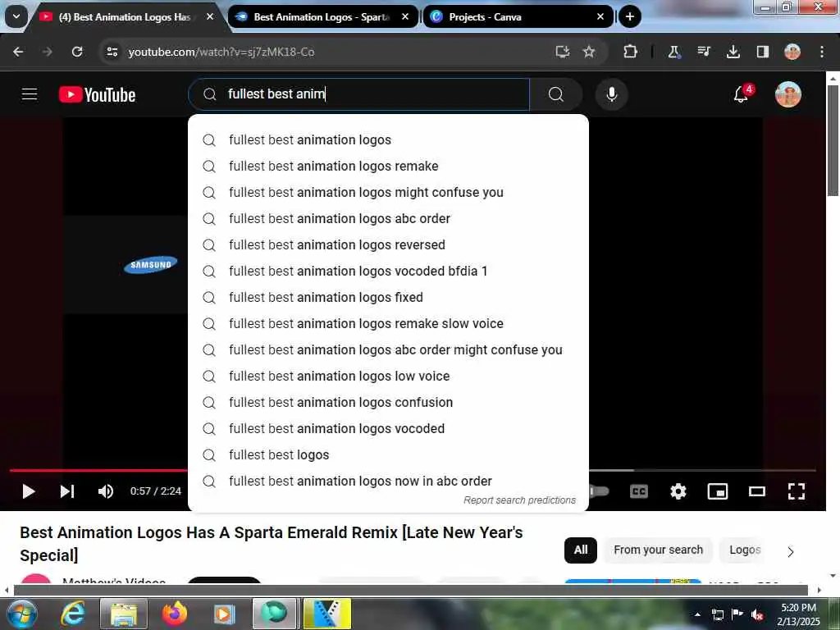
Task: Open media controls icon in Chrome toolbar
Action: (x=704, y=52)
